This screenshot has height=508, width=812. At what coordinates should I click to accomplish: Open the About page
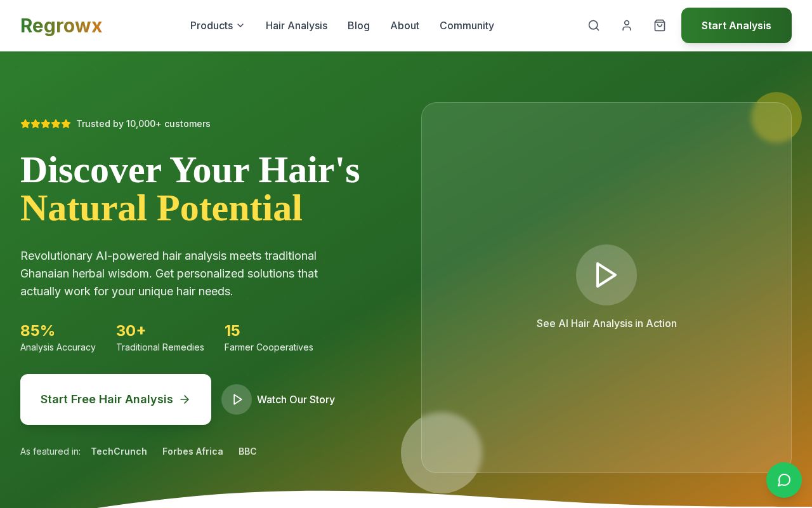pyautogui.click(x=405, y=25)
